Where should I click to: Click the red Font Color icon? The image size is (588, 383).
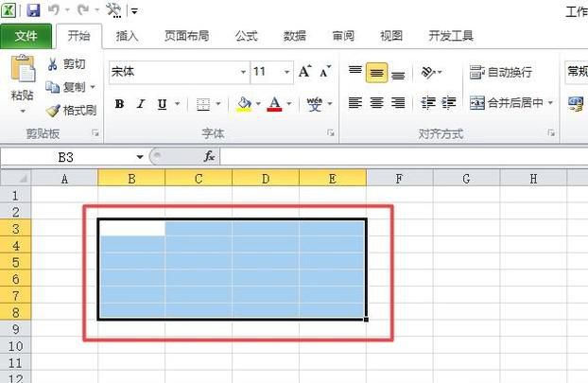pyautogui.click(x=274, y=104)
